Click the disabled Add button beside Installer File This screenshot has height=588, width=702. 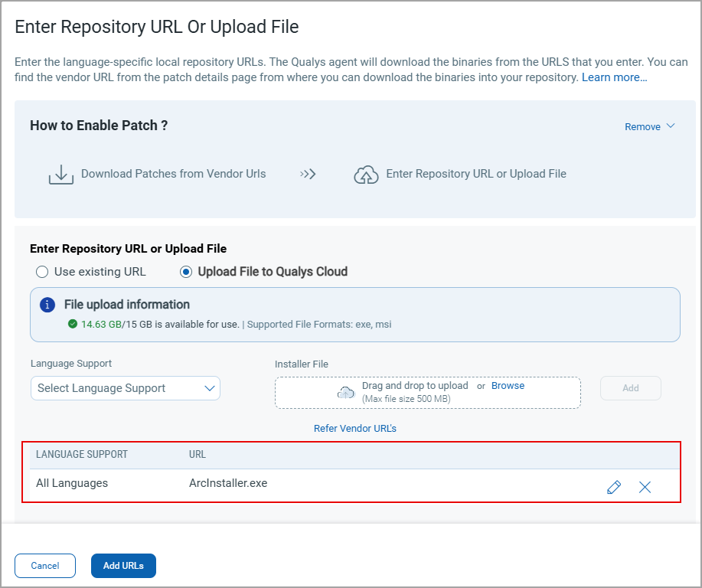pos(630,388)
